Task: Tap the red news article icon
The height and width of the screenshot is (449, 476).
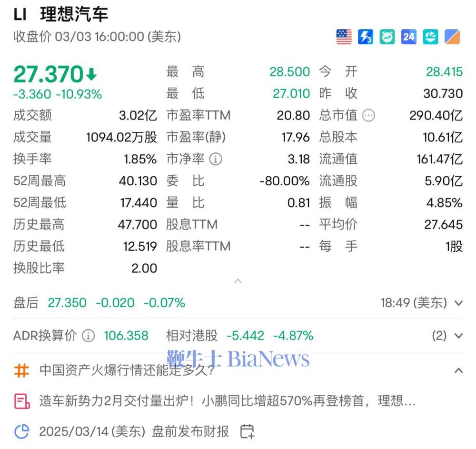Action: [22, 401]
